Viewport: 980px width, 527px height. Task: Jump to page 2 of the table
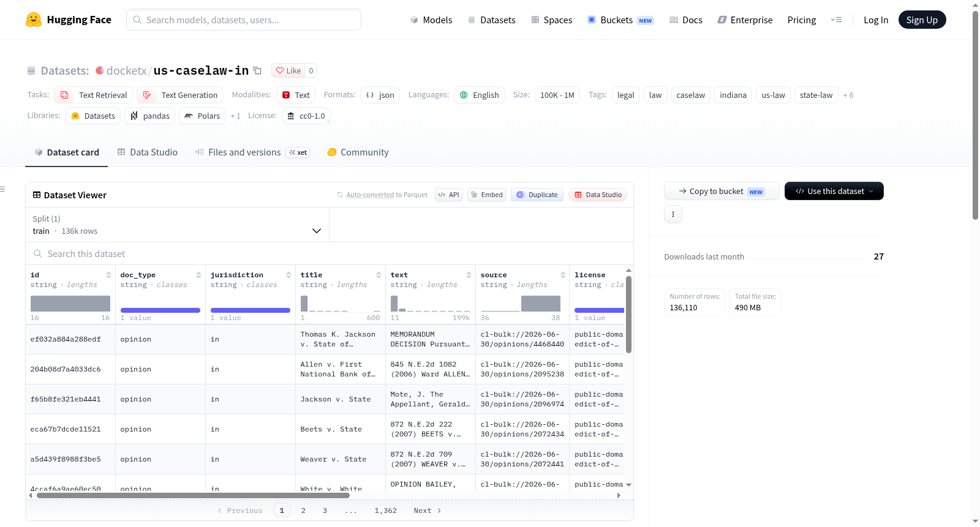(303, 510)
